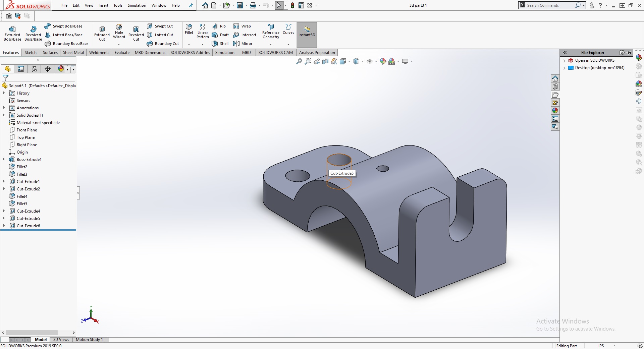Open the Appearances task pane icon
The image size is (644, 352).
click(x=555, y=111)
